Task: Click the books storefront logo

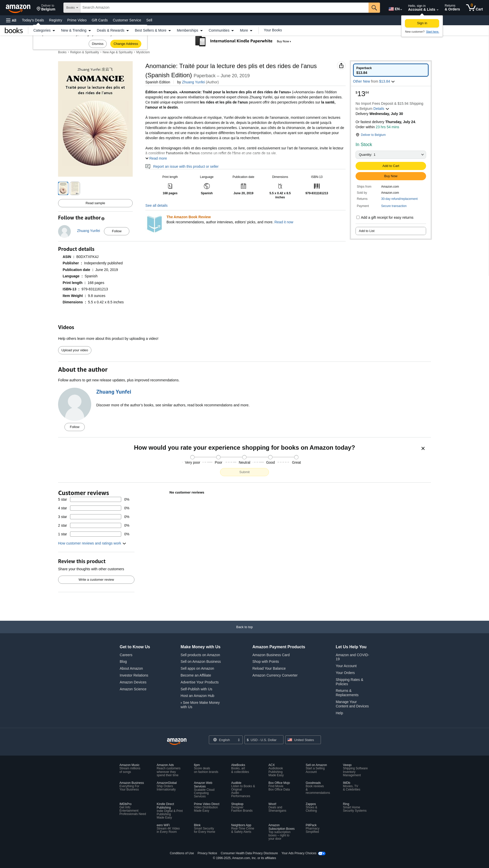Action: tap(14, 30)
